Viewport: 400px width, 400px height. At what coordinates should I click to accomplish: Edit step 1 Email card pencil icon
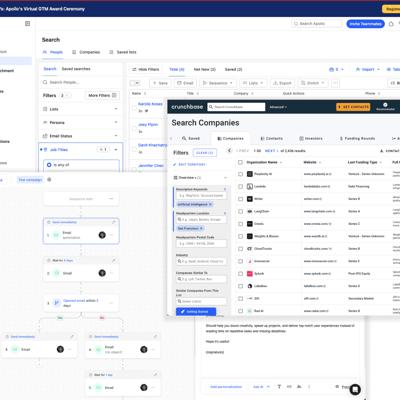(114, 222)
